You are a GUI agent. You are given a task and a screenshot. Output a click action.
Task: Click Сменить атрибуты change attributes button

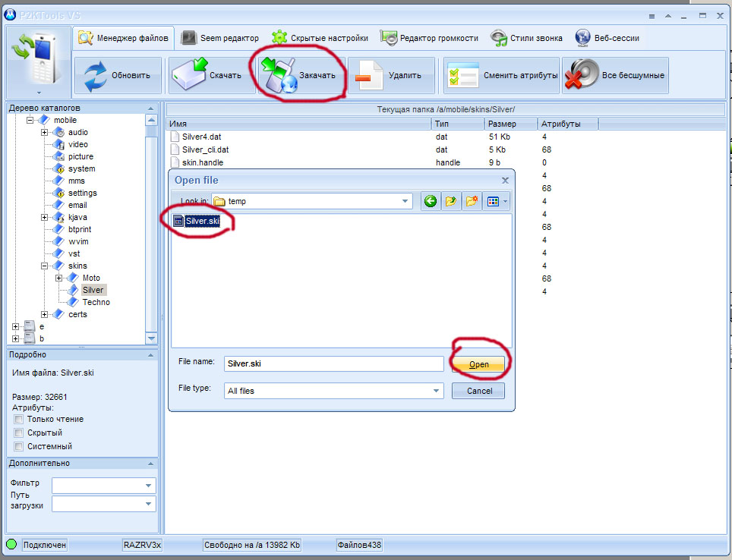501,75
